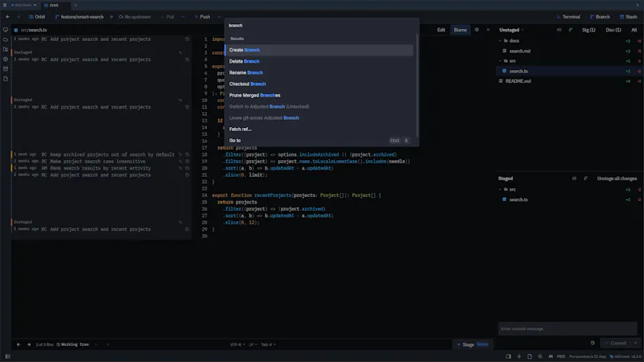
Task: Toggle left sidebar icon in status bar
Action: tap(7, 356)
